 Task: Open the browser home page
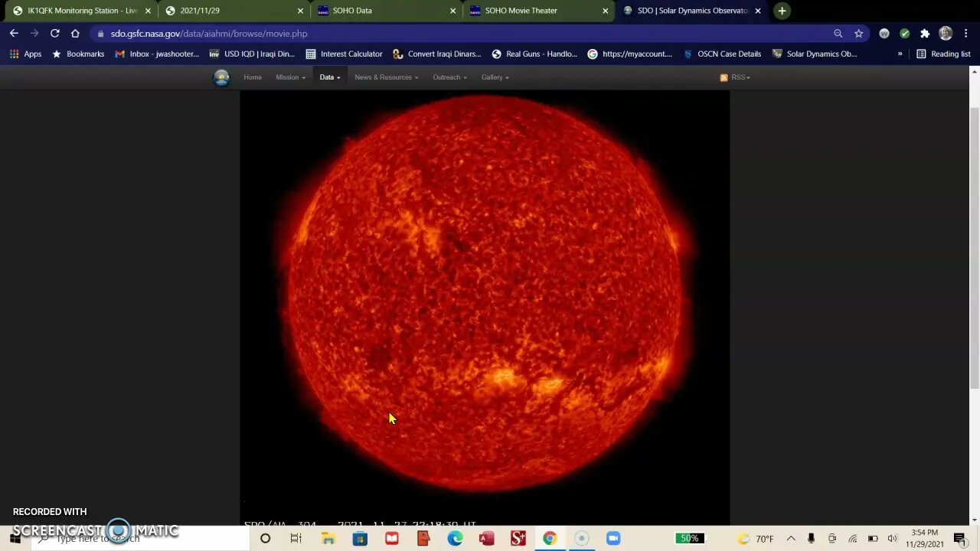pos(75,34)
